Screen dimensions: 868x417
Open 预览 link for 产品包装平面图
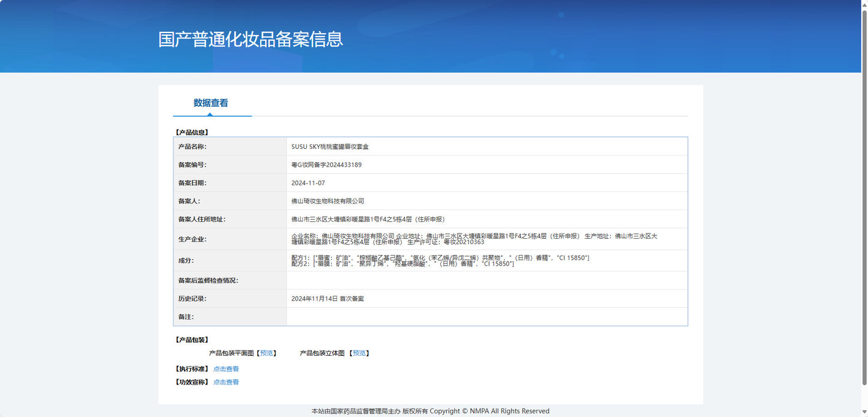click(267, 353)
